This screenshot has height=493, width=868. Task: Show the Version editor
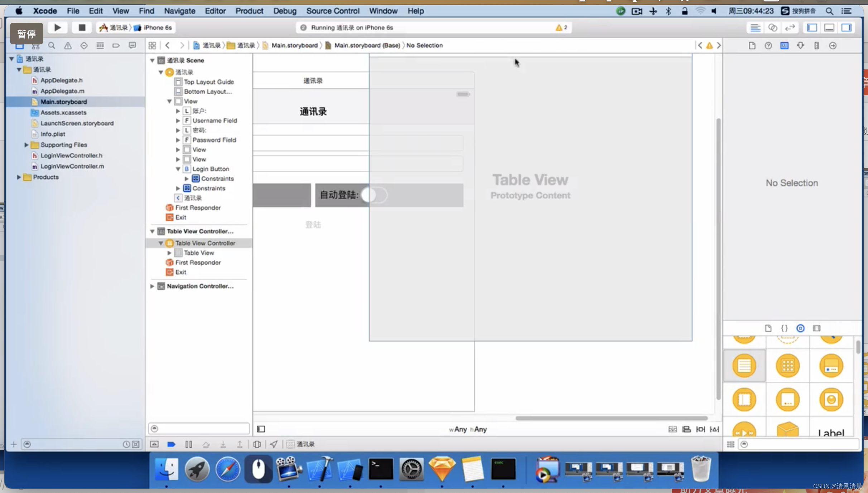(x=790, y=28)
